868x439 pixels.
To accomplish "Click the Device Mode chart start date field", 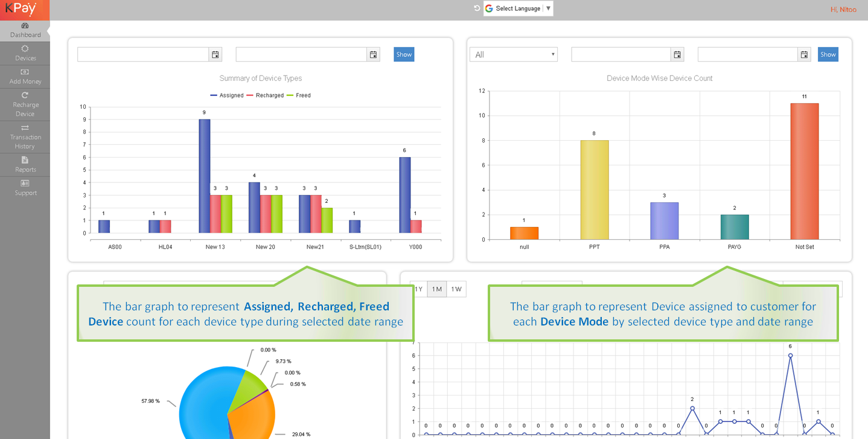I will pyautogui.click(x=621, y=54).
